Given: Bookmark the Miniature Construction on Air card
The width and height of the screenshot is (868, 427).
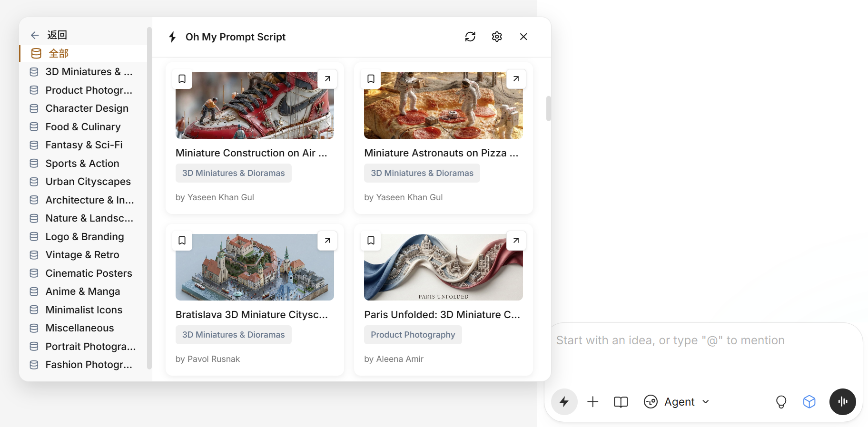Looking at the screenshot, I should tap(182, 79).
